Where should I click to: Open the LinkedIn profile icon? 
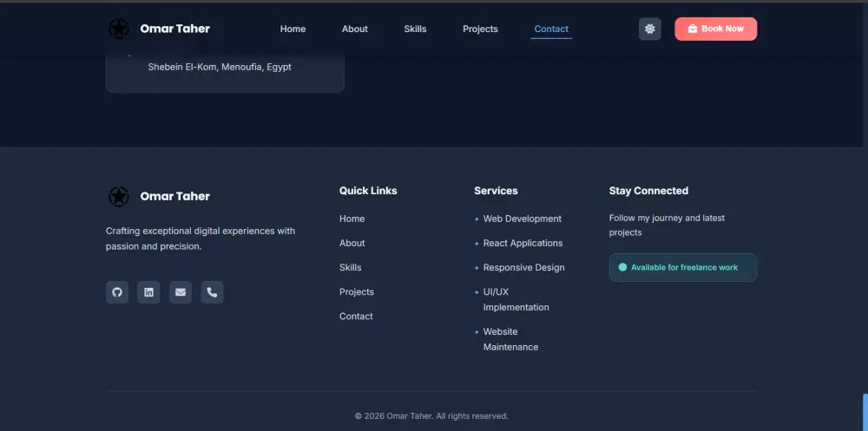(x=148, y=292)
